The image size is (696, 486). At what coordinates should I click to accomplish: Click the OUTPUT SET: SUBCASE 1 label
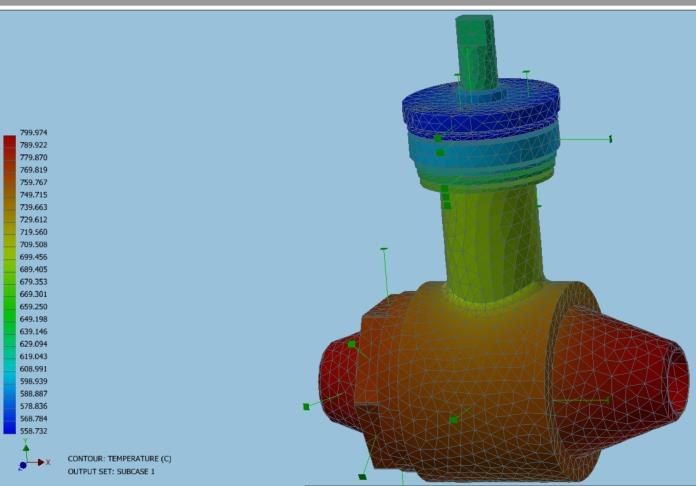coord(111,471)
